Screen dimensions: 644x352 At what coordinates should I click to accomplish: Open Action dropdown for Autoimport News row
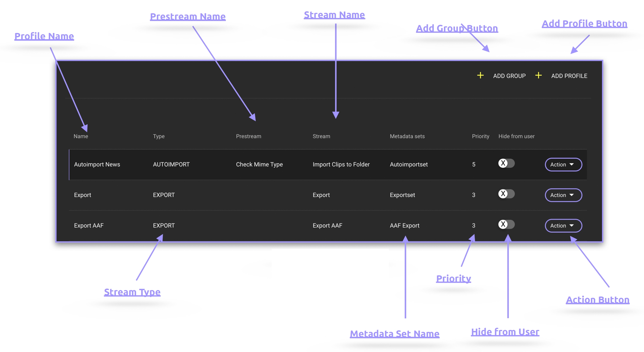click(x=563, y=165)
